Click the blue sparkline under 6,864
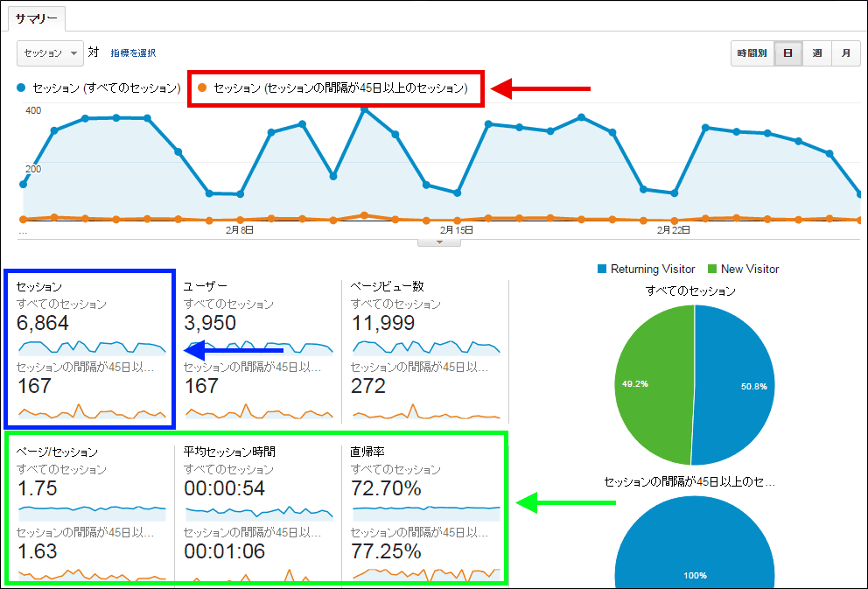Screen dimensions: 868x589 point(92,347)
